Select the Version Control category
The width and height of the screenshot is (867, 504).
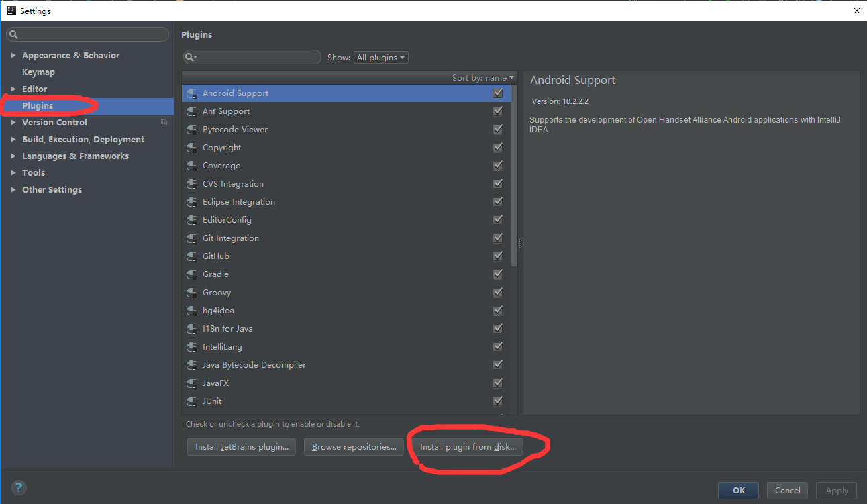(x=54, y=123)
